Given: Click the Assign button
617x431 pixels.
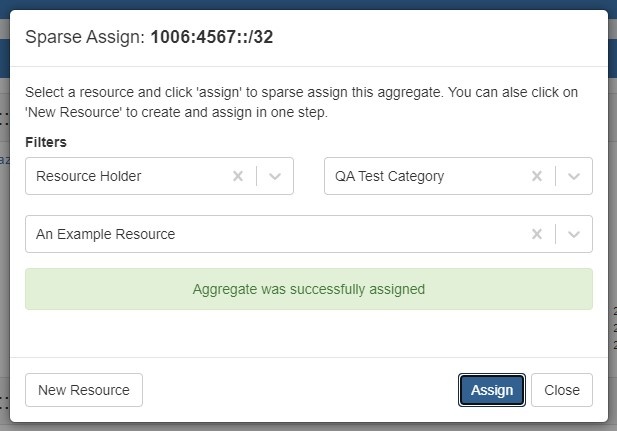Looking at the screenshot, I should point(492,390).
